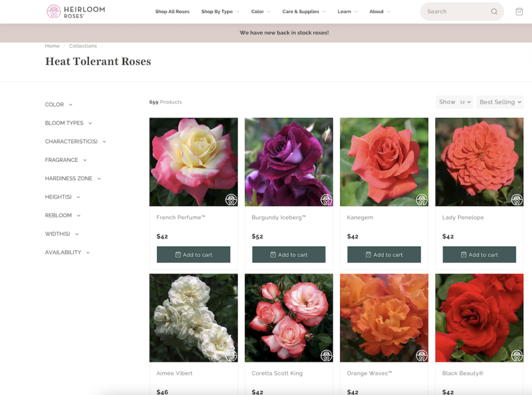Add French Perfume to cart

(x=193, y=254)
